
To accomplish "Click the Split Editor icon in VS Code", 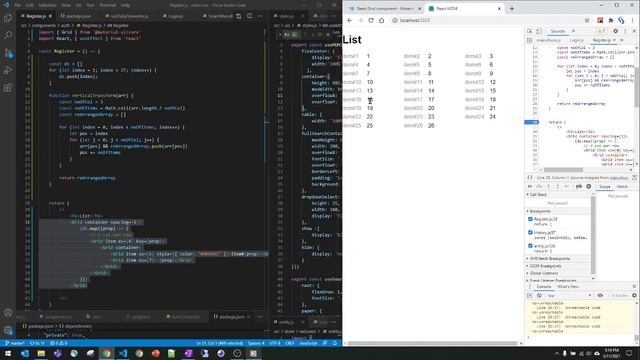I will pyautogui.click(x=249, y=16).
